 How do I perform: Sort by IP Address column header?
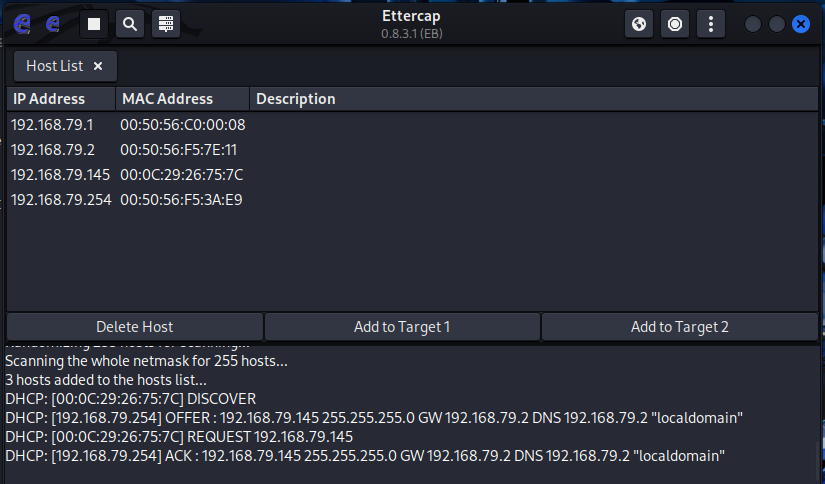(x=61, y=99)
